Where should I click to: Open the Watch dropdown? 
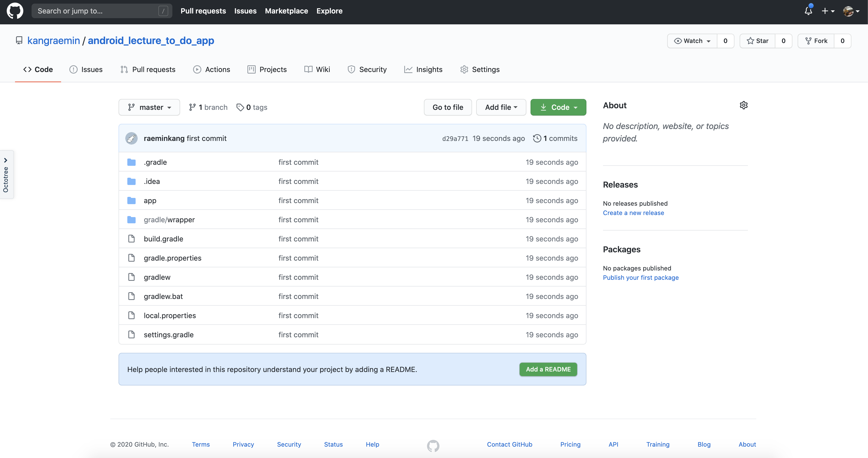click(692, 41)
